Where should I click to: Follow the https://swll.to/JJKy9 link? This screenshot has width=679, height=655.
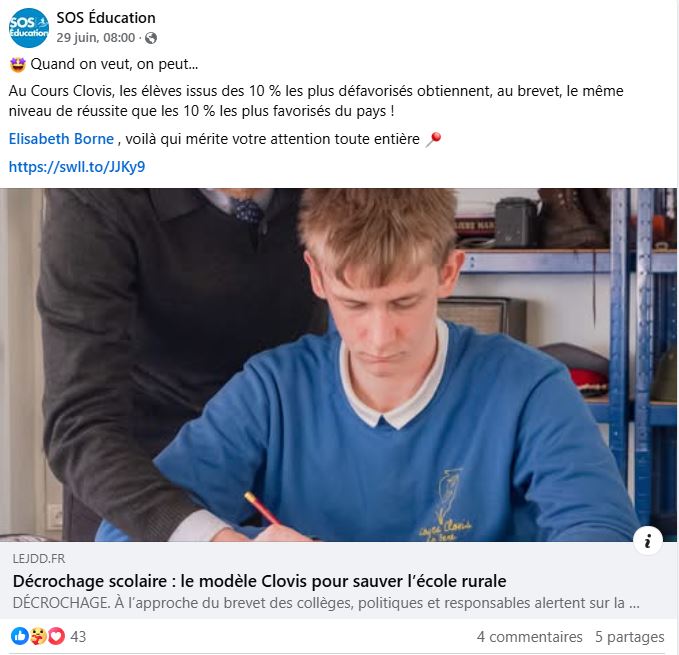[77, 167]
